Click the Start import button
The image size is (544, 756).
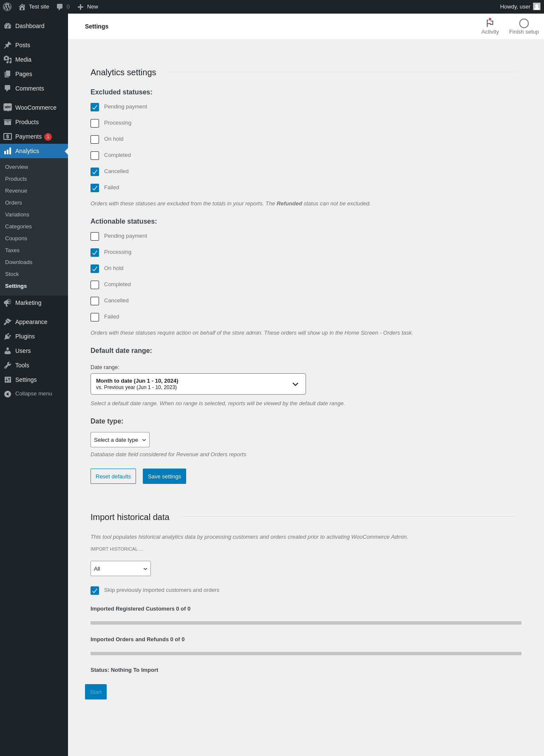click(96, 692)
